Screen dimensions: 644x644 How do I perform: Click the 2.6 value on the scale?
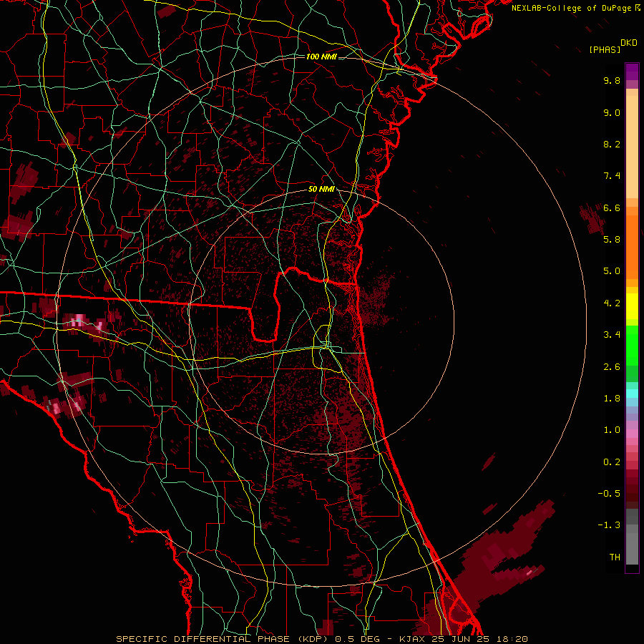point(612,367)
